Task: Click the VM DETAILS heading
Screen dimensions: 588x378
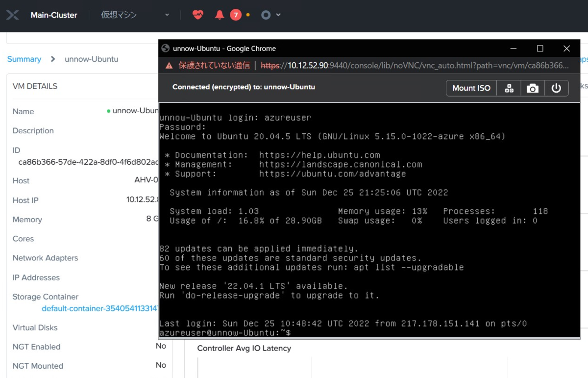Action: click(35, 86)
